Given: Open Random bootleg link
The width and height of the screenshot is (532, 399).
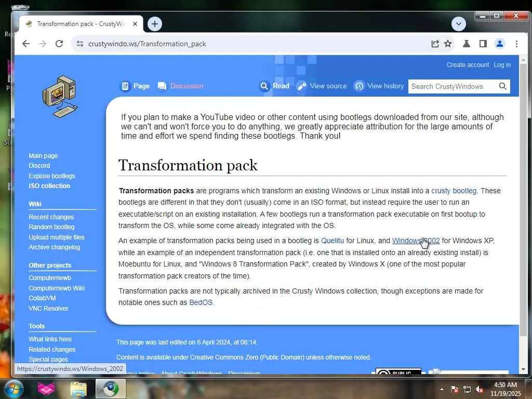Looking at the screenshot, I should pos(51,227).
